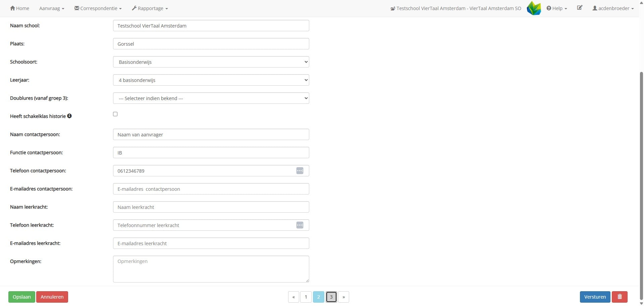Open the Help menu
The image size is (644, 306).
557,8
